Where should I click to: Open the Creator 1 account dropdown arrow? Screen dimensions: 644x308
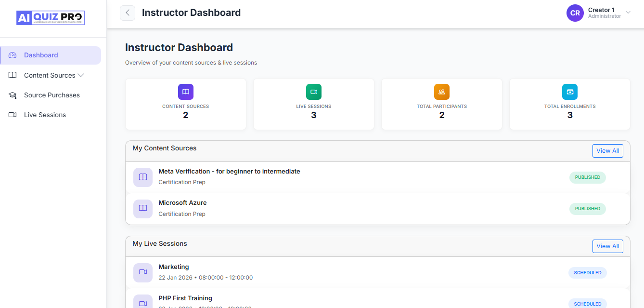(x=628, y=13)
